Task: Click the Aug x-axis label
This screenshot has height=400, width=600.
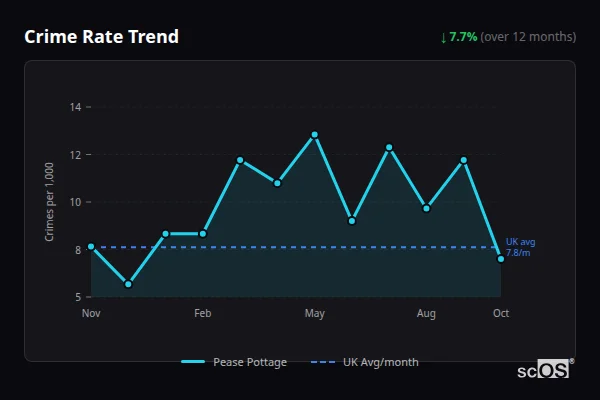Action: click(x=426, y=313)
